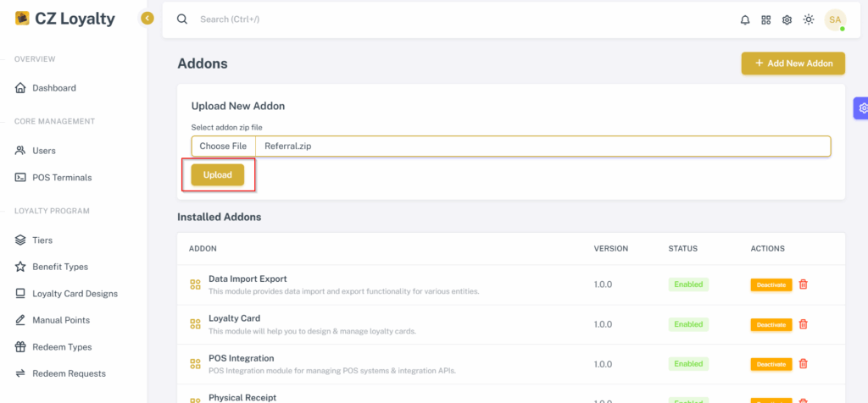The width and height of the screenshot is (868, 403).
Task: Open the purple customizer gear tab
Action: point(861,108)
